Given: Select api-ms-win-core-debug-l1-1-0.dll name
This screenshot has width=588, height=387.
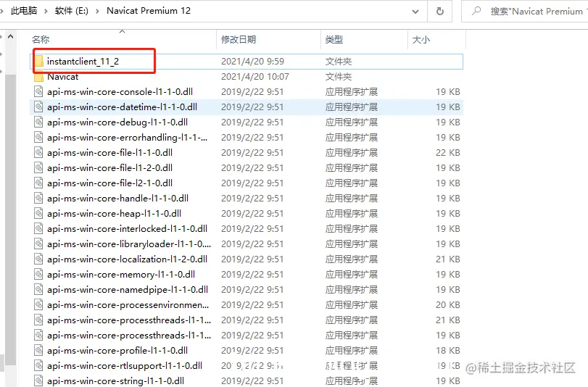Looking at the screenshot, I should 117,122.
